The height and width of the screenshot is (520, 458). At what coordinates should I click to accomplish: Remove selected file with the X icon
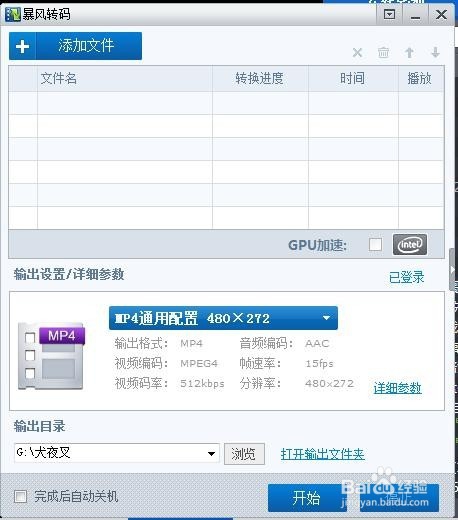(x=357, y=53)
